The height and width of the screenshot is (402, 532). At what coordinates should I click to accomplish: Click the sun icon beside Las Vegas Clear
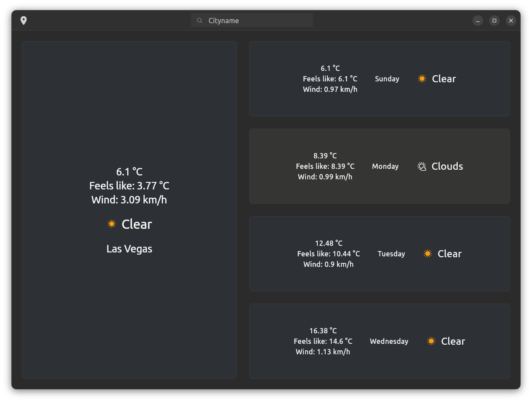[x=111, y=224]
